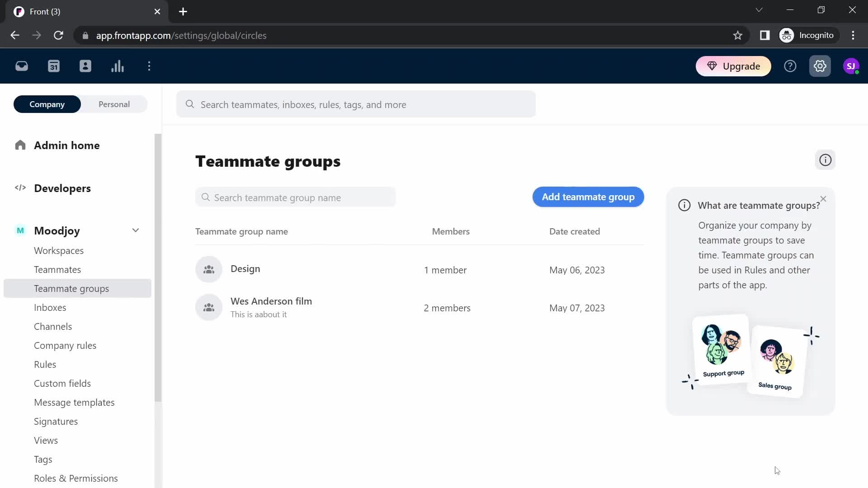Image resolution: width=868 pixels, height=488 pixels.
Task: Switch to the Personal settings tab
Action: click(x=114, y=104)
